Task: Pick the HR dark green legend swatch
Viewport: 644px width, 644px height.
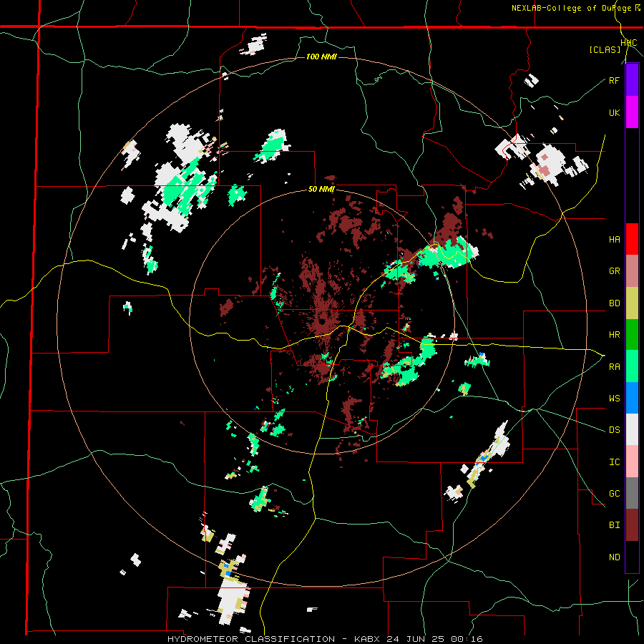Action: (632, 335)
